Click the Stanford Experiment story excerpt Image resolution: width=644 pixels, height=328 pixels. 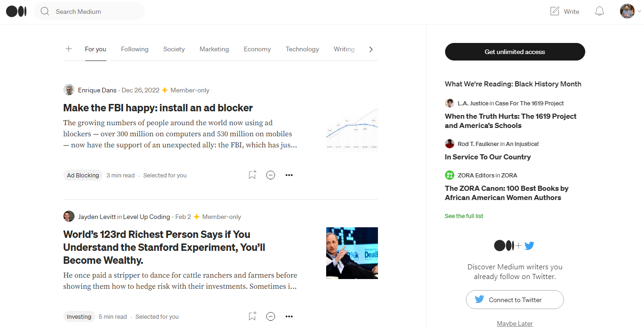180,281
